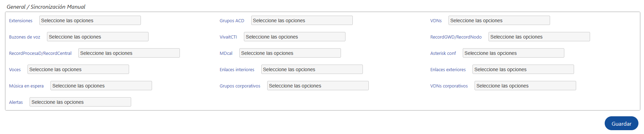Expand the VivaitCTI options selector

295,37
